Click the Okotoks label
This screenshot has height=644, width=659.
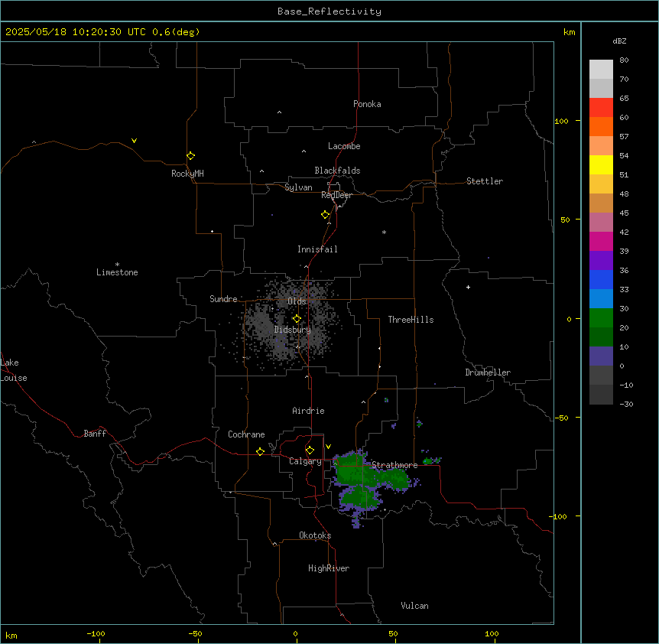315,535
